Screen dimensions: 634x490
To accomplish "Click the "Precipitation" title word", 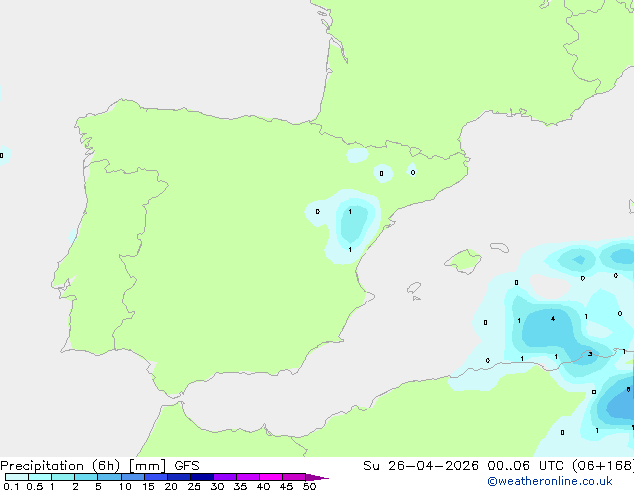I will pos(42,466).
